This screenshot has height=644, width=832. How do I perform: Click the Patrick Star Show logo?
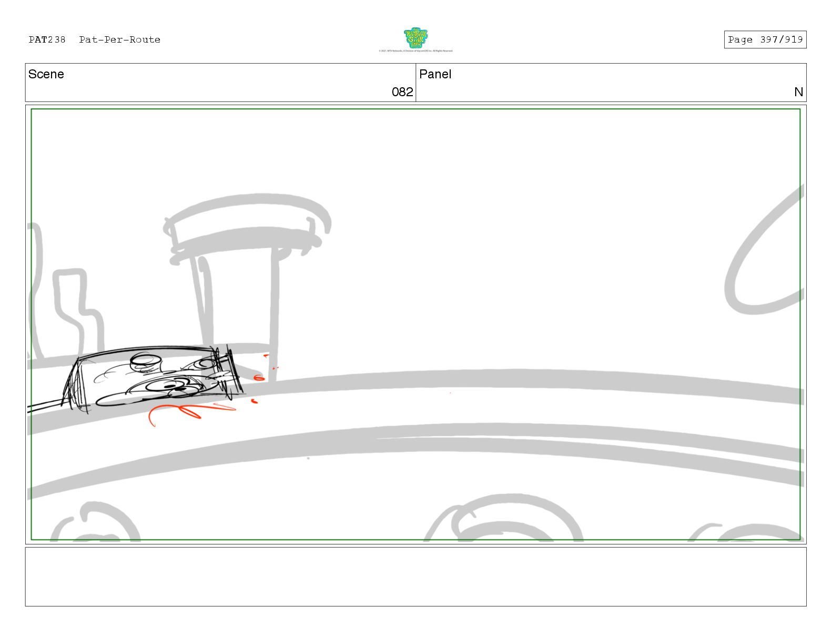415,38
